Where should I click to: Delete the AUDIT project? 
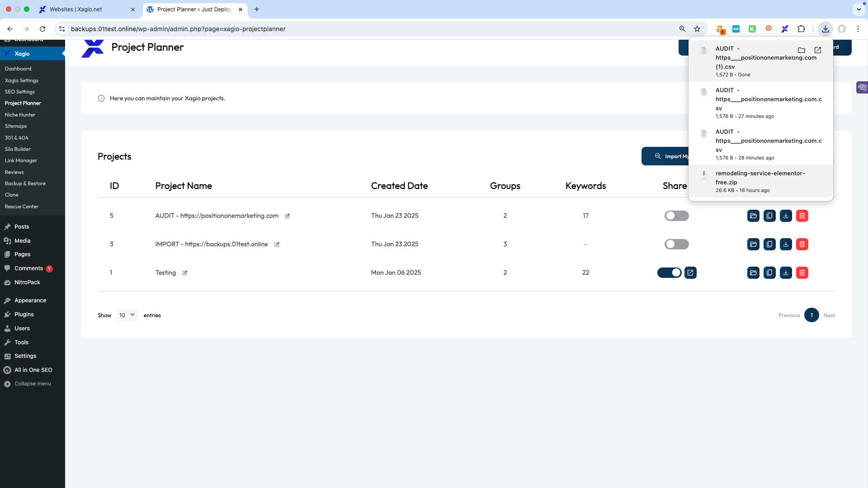(x=802, y=216)
